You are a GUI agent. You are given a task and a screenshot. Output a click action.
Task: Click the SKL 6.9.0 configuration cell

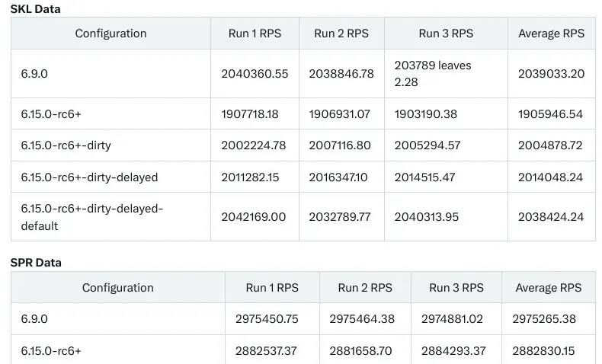[x=110, y=74]
